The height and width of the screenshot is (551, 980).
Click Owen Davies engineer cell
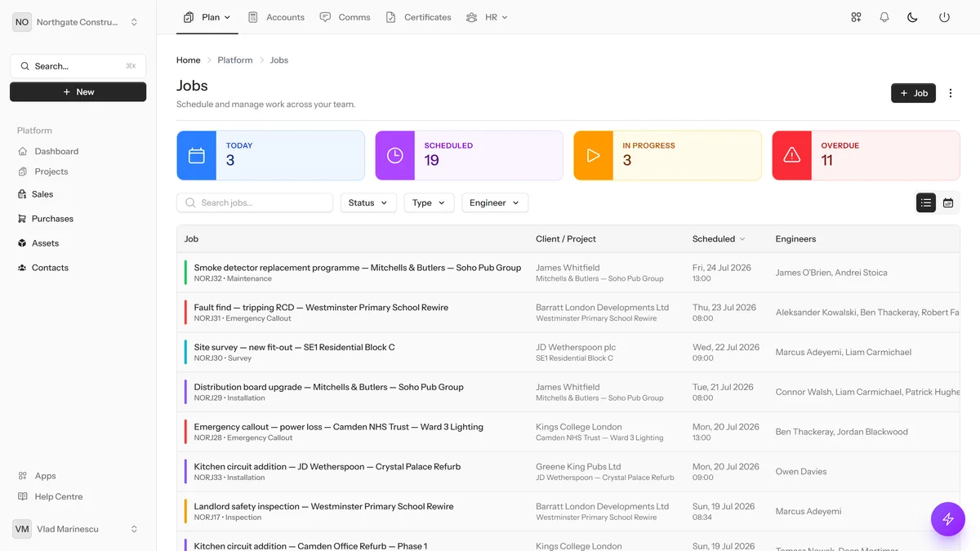pos(801,472)
